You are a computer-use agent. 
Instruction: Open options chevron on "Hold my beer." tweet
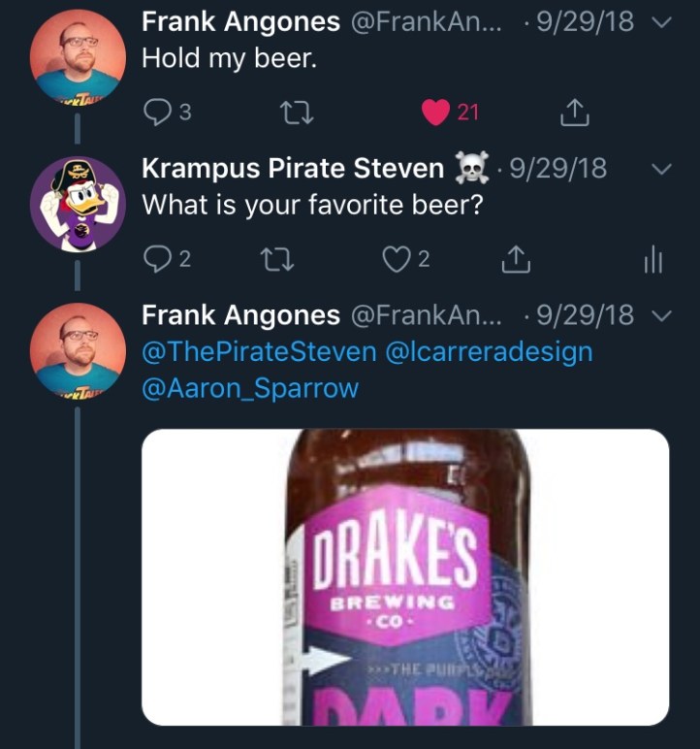point(662,22)
